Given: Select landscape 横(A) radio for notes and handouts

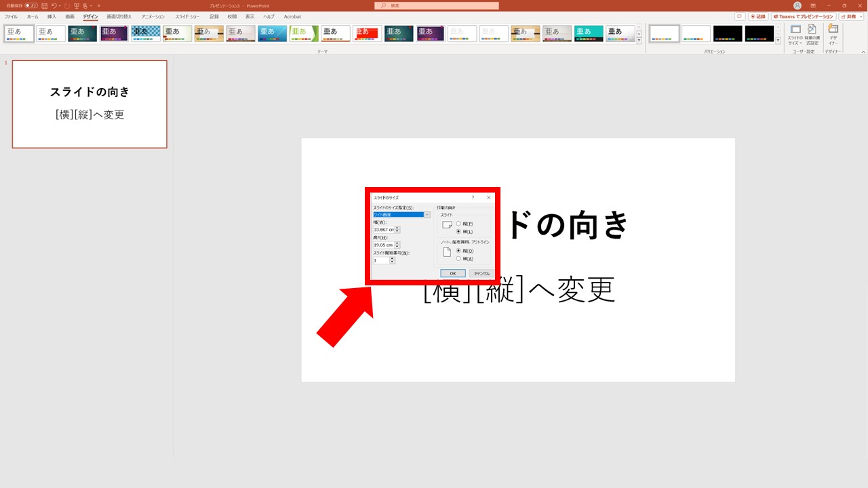Looking at the screenshot, I should click(458, 258).
